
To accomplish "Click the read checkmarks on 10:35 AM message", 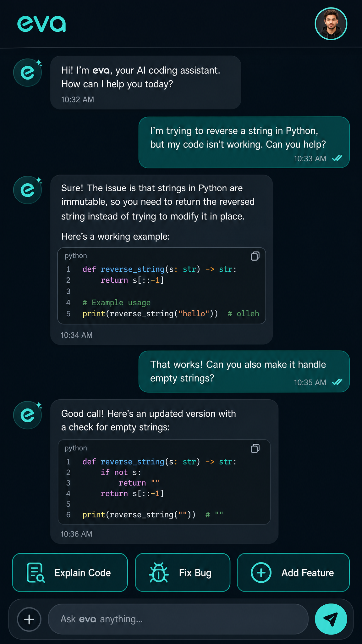I will coord(337,382).
